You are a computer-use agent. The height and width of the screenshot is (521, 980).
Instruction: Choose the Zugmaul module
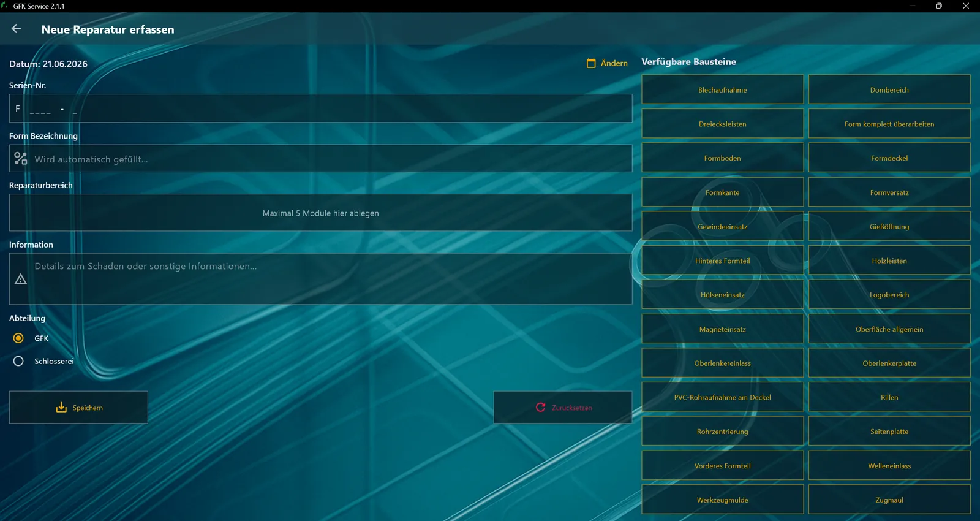889,500
